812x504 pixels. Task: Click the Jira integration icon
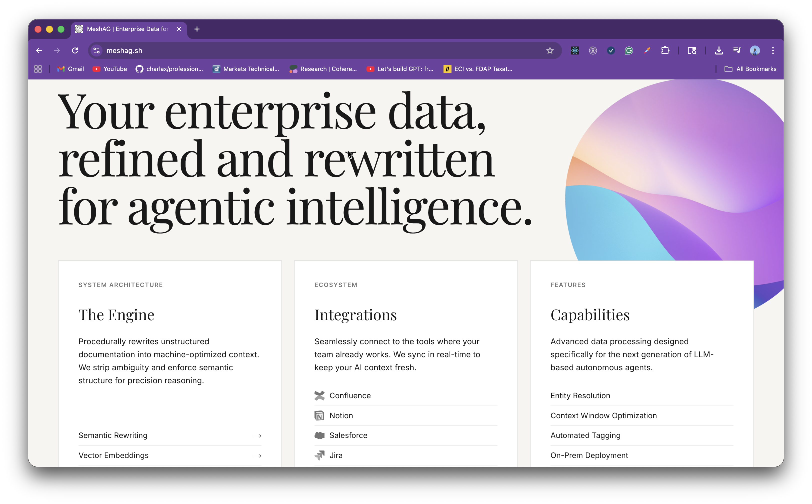tap(320, 455)
